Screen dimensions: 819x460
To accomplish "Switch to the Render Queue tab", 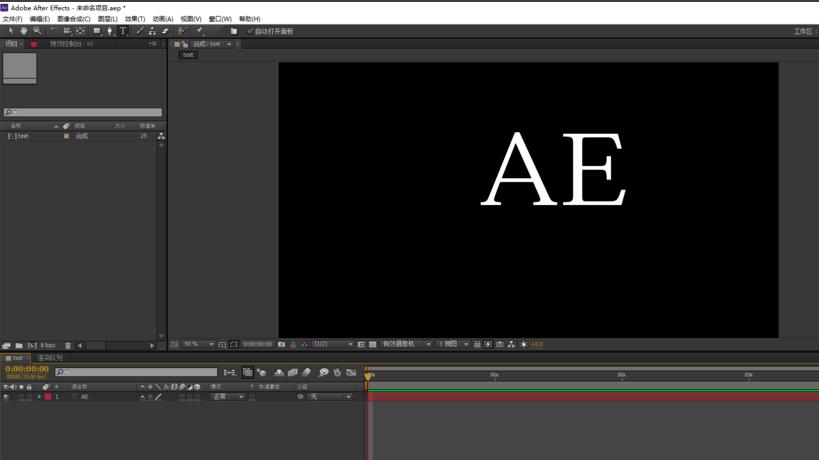I will pos(50,358).
